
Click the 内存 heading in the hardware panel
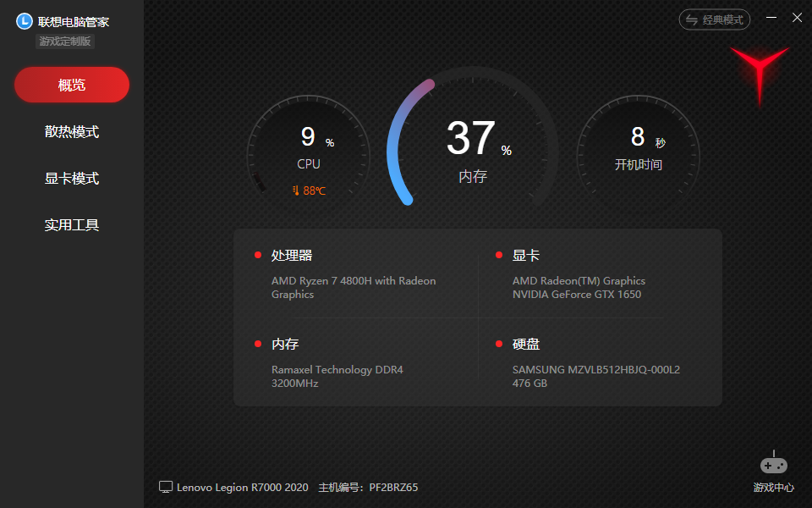click(285, 344)
